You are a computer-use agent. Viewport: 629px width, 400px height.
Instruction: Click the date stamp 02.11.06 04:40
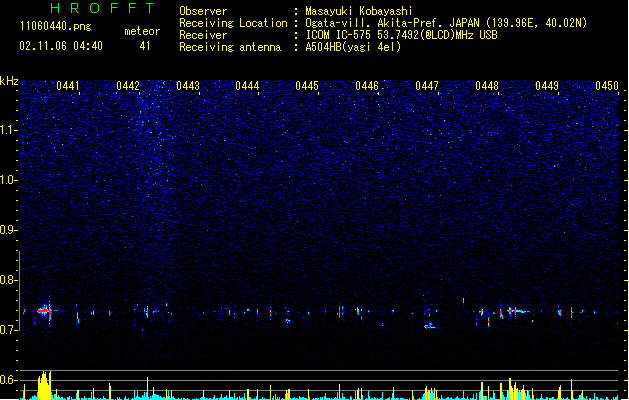61,46
